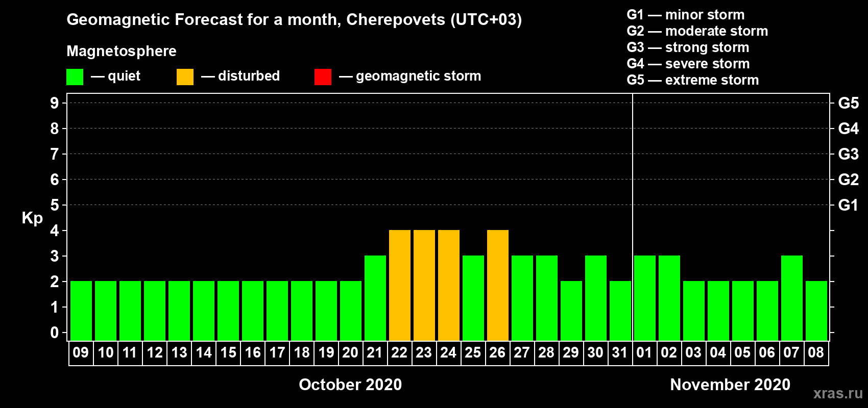
Task: Click the green bar for October 09
Action: [81, 311]
